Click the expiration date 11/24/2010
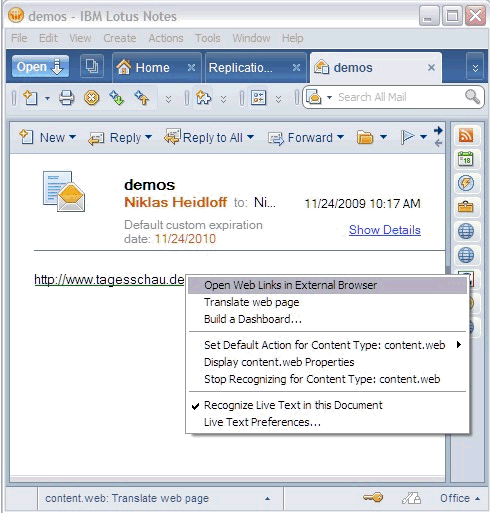The width and height of the screenshot is (490, 513). click(x=185, y=239)
